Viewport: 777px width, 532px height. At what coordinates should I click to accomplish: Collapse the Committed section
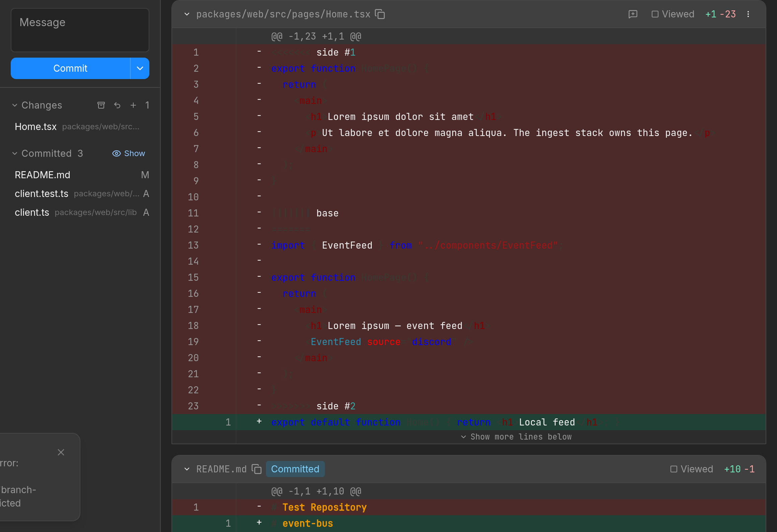[x=15, y=153]
